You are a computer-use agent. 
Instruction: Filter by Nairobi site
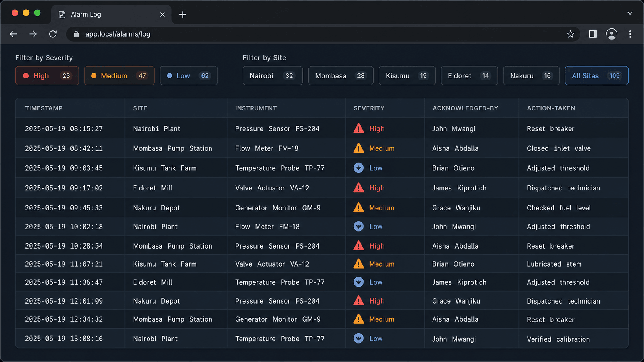[273, 76]
